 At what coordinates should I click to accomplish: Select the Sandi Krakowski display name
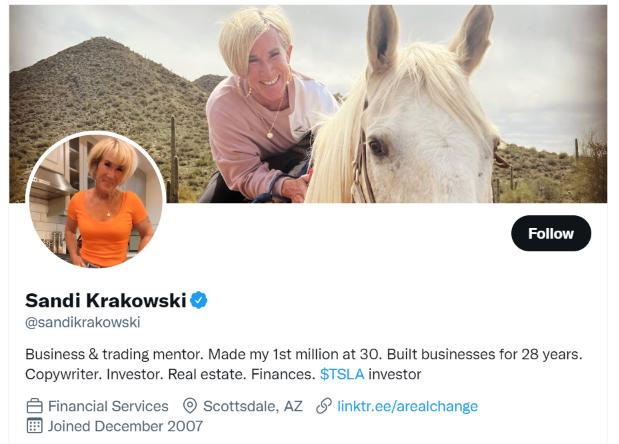coord(105,300)
